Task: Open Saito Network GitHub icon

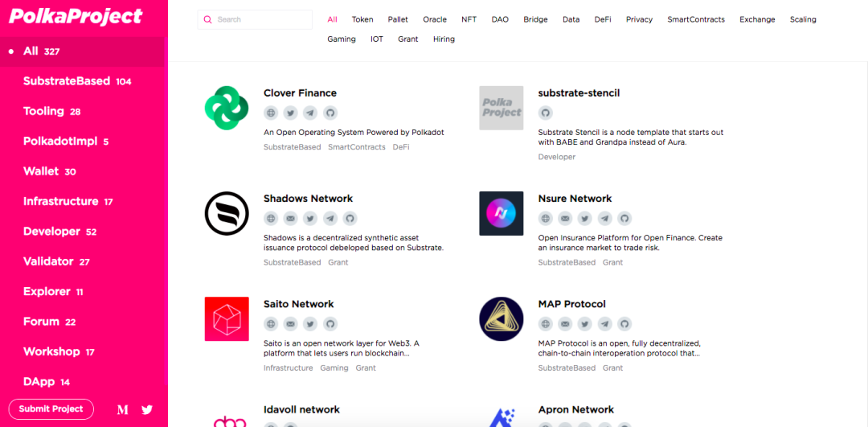Action: 330,324
